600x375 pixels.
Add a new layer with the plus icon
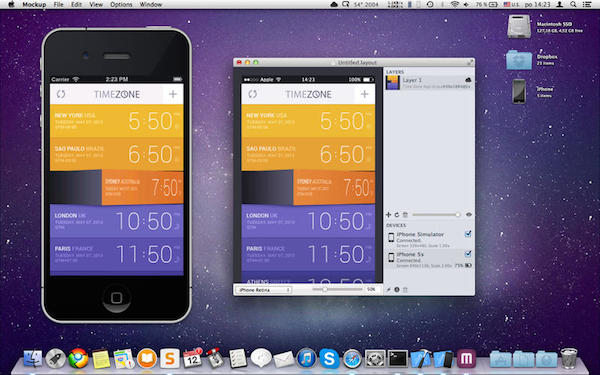point(388,215)
